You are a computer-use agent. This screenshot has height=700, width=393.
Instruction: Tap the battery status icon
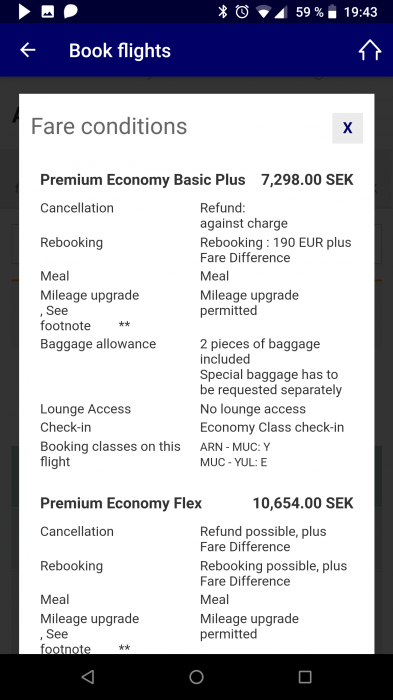332,12
